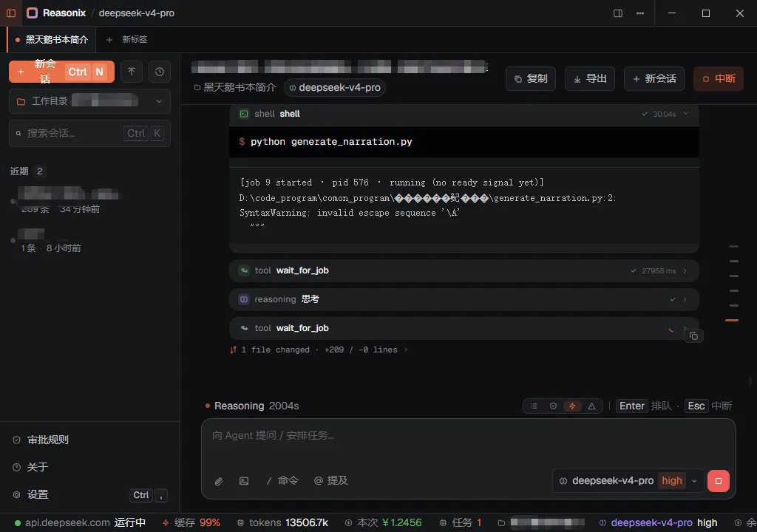The width and height of the screenshot is (757, 532).
Task: Open the recent session from 34 分钟前
Action: 89,201
